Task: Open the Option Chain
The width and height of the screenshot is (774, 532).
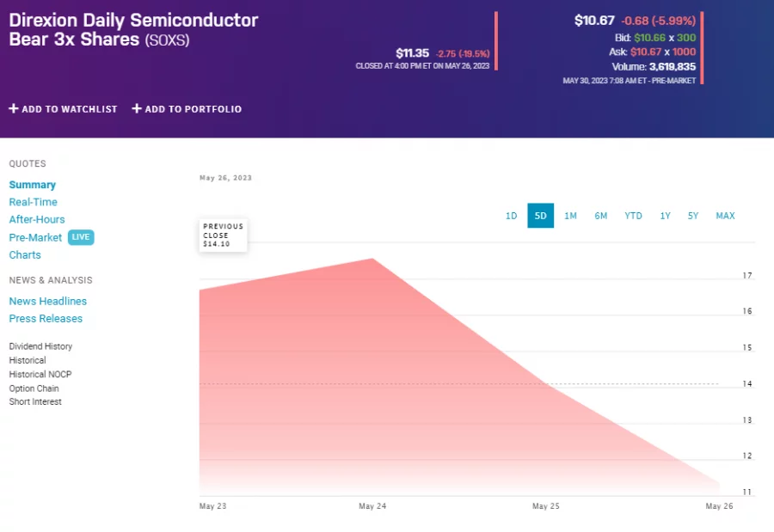Action: click(33, 388)
